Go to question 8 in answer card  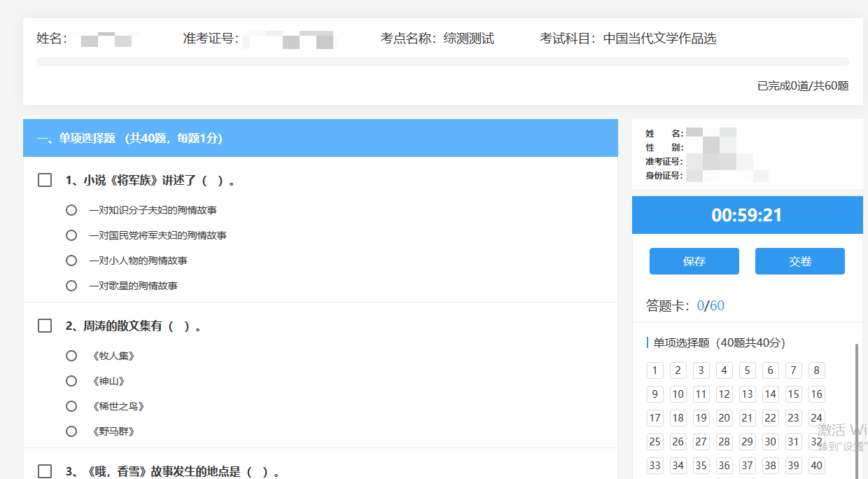[816, 370]
